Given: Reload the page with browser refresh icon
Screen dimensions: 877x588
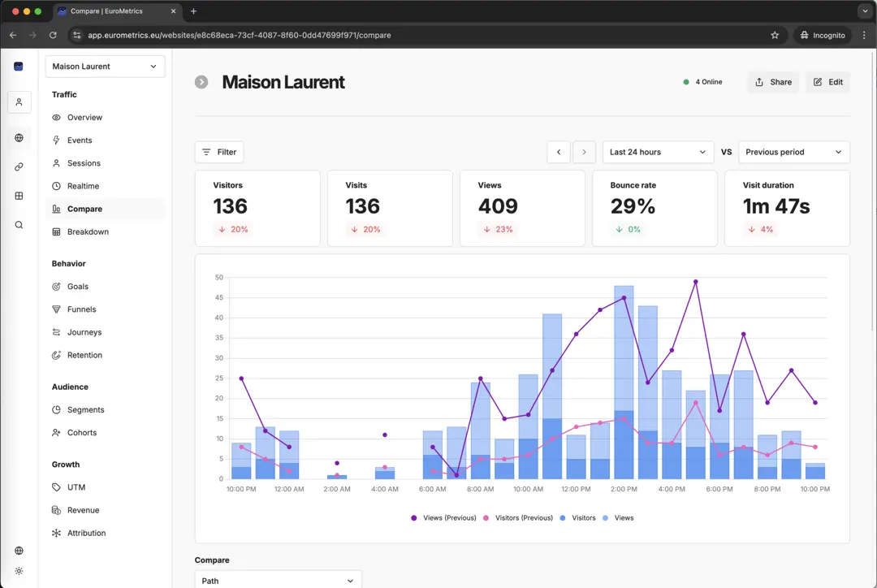Looking at the screenshot, I should pyautogui.click(x=53, y=35).
